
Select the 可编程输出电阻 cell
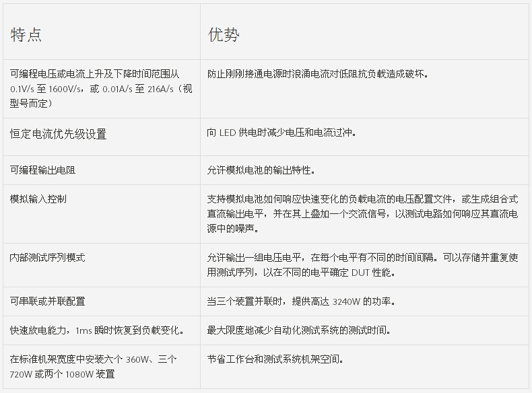coord(42,170)
